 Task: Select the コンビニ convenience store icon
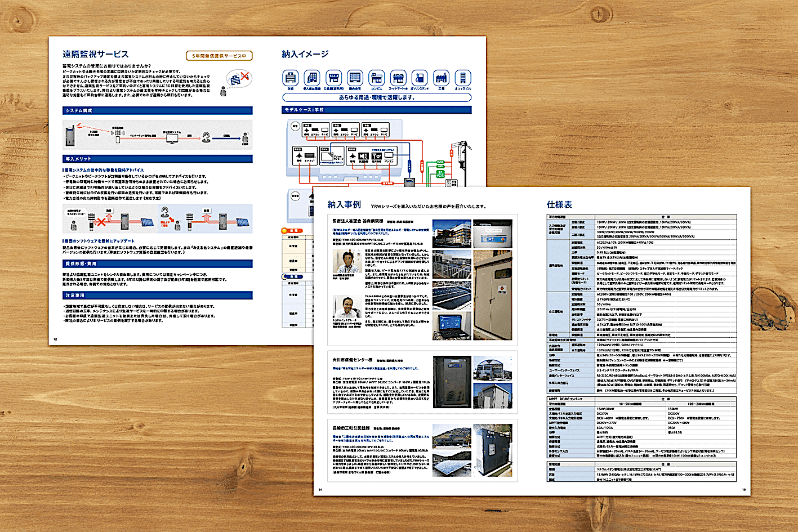377,78
